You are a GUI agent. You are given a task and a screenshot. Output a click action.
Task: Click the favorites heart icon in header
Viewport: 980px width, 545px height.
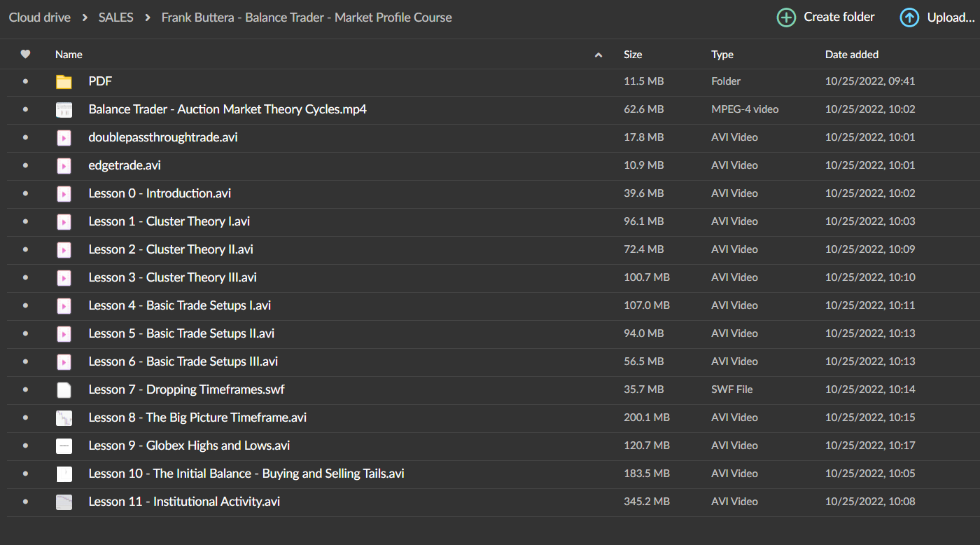click(26, 55)
